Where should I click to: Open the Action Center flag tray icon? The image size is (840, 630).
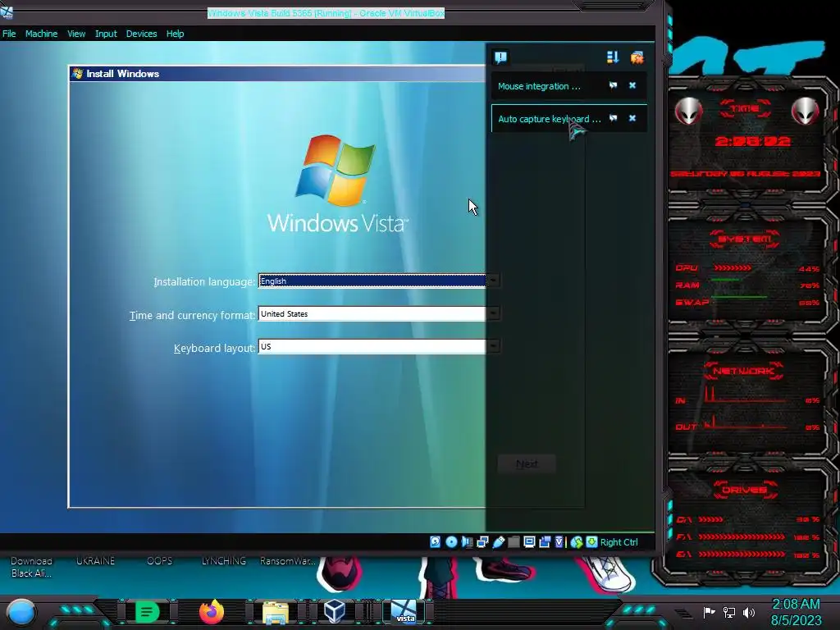point(710,612)
